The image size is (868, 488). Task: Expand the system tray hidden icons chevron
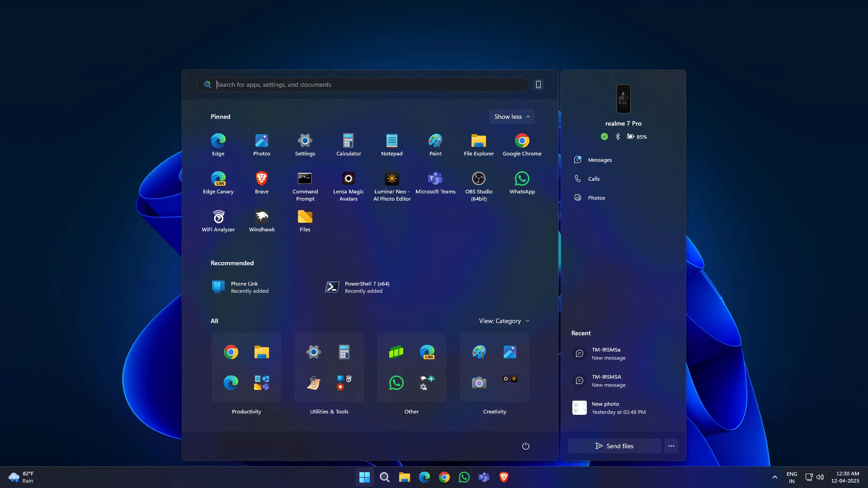[x=774, y=477]
